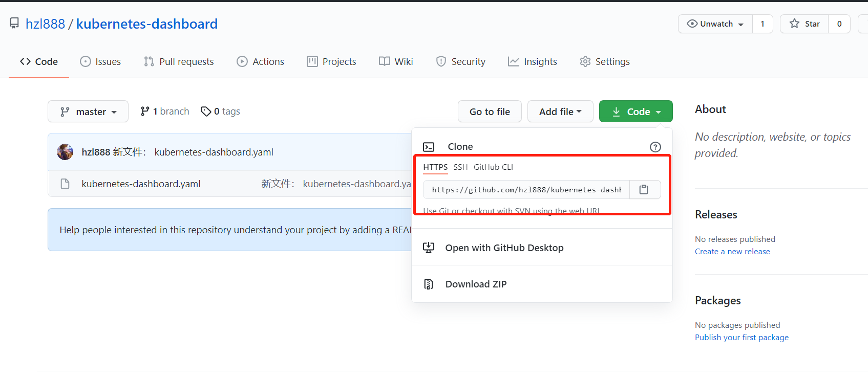Open the Insights tab

(533, 61)
